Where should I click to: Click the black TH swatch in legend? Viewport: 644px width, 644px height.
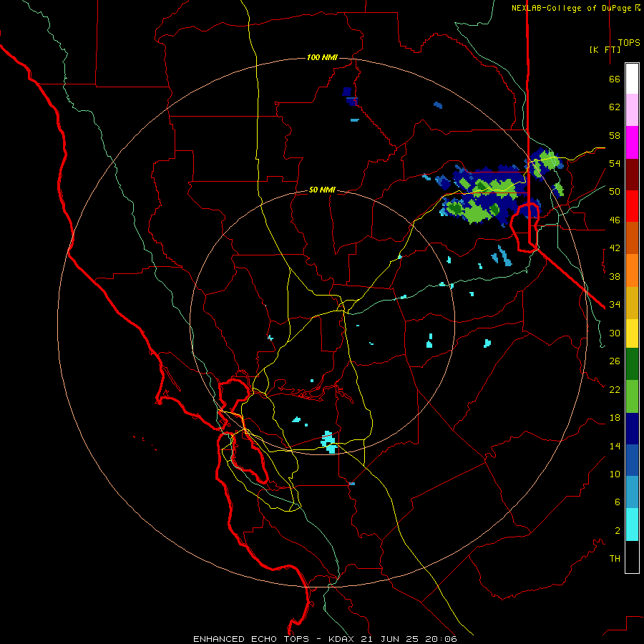click(632, 557)
